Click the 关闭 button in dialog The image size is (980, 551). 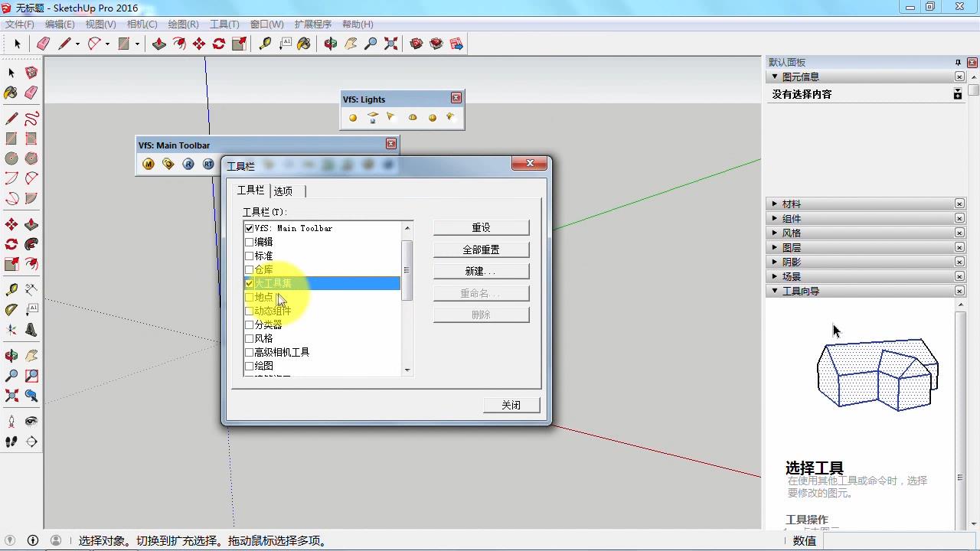[x=511, y=405]
